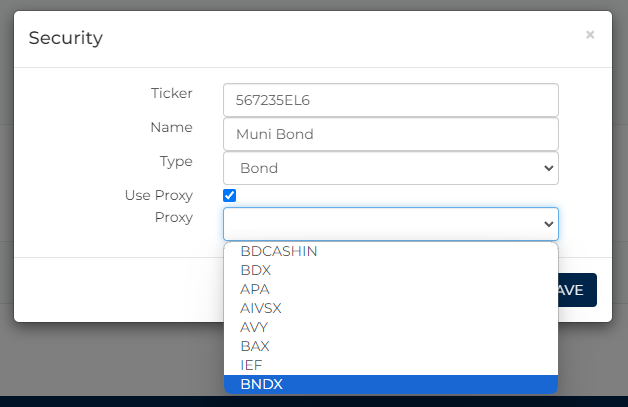This screenshot has width=628, height=407.
Task: Uncheck the Use Proxy checkbox
Action: [x=230, y=195]
